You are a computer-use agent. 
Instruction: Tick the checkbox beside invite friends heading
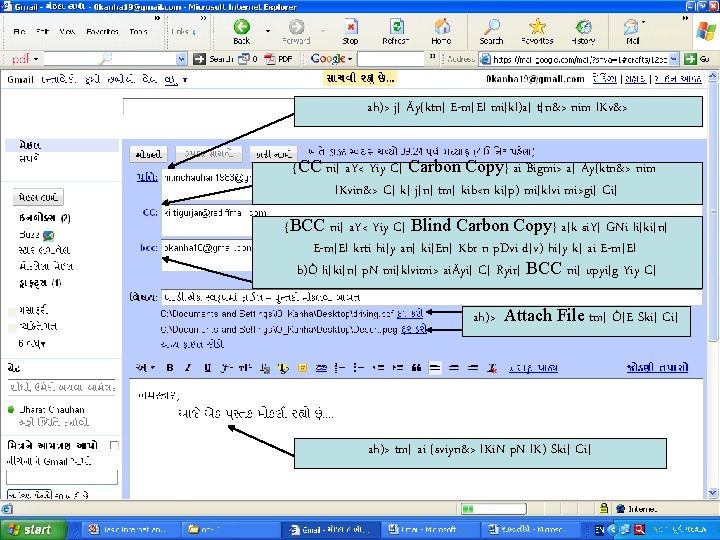click(x=114, y=445)
